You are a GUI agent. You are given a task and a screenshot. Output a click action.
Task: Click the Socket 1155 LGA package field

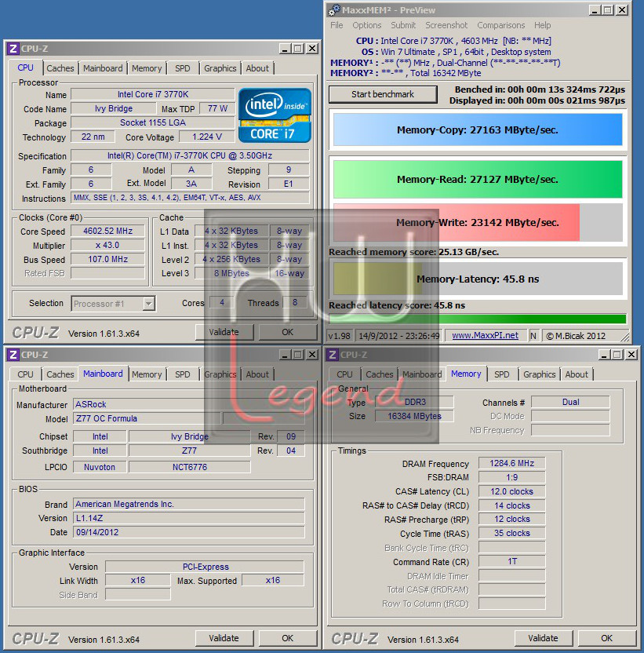tap(153, 123)
